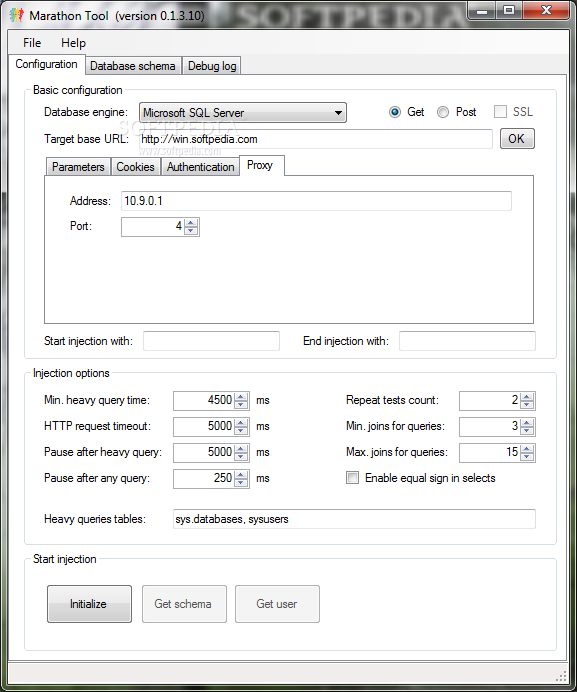Click the Get user button
The height and width of the screenshot is (692, 577).
click(x=277, y=604)
